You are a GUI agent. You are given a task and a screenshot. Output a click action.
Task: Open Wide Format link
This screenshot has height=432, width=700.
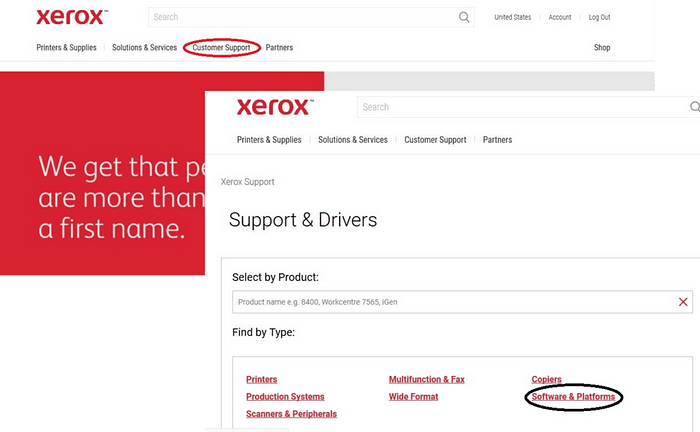coord(413,397)
